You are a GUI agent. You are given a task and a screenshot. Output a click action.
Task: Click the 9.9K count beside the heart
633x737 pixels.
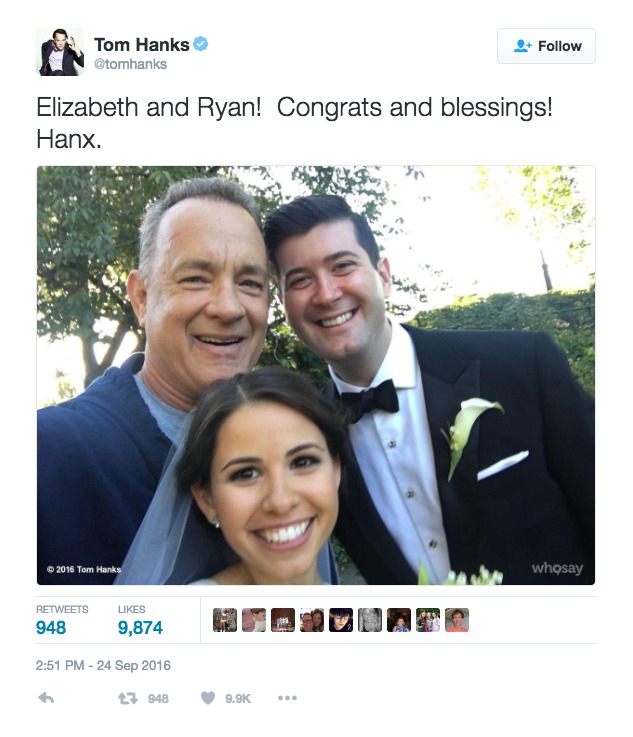click(238, 699)
